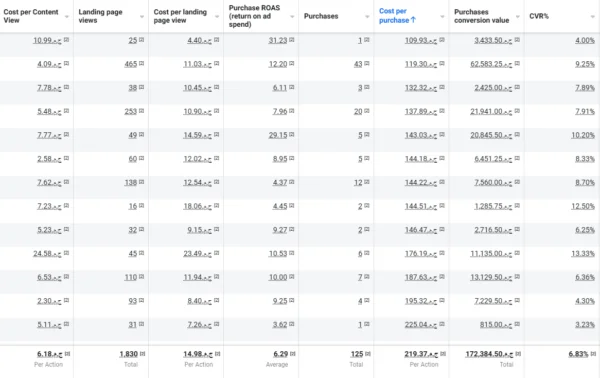Click the 12.50% CVR value
The width and height of the screenshot is (600, 378).
click(583, 206)
